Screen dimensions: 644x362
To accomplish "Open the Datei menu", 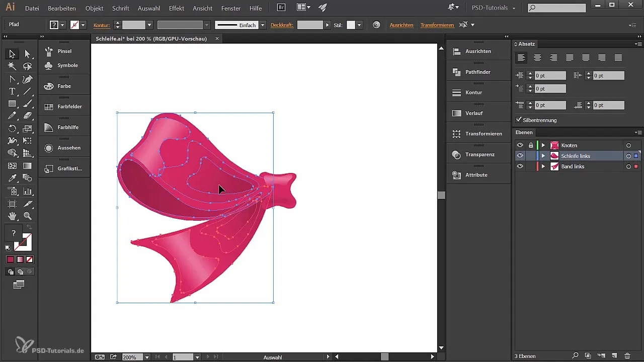I will pyautogui.click(x=32, y=8).
